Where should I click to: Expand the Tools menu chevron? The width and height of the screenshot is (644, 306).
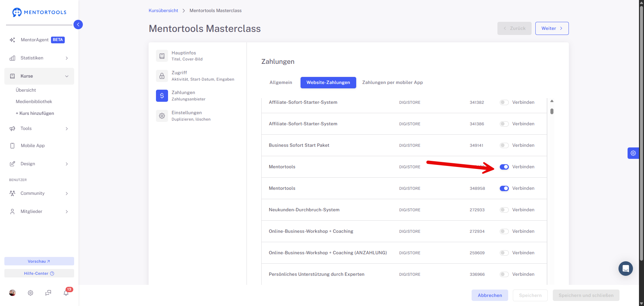point(67,129)
